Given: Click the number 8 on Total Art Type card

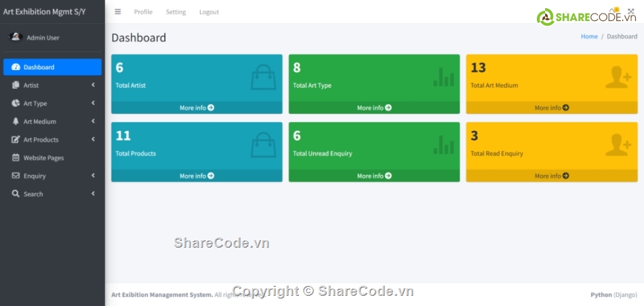Looking at the screenshot, I should click(x=297, y=67).
